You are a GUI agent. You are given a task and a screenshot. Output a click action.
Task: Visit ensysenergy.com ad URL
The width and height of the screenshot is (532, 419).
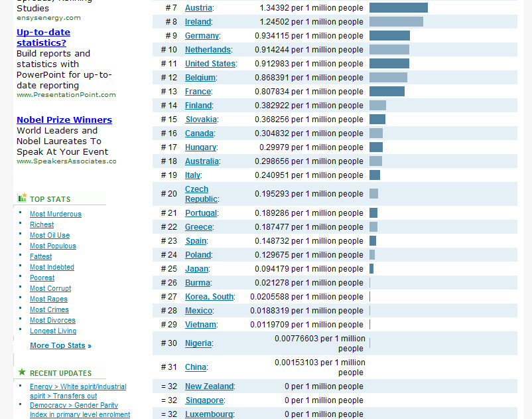[x=48, y=18]
